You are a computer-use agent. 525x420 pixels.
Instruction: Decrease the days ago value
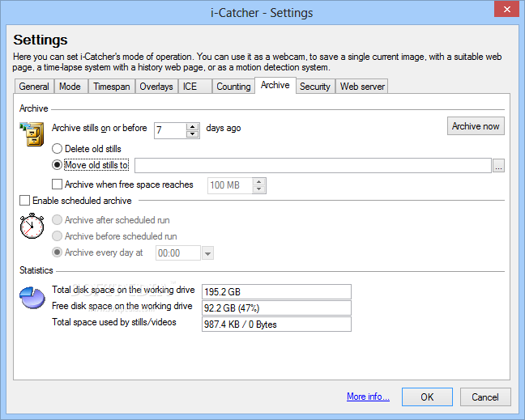click(x=192, y=134)
